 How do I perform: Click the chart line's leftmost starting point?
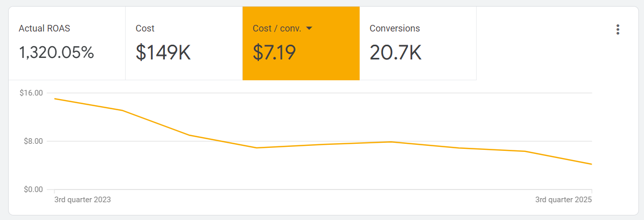54,99
